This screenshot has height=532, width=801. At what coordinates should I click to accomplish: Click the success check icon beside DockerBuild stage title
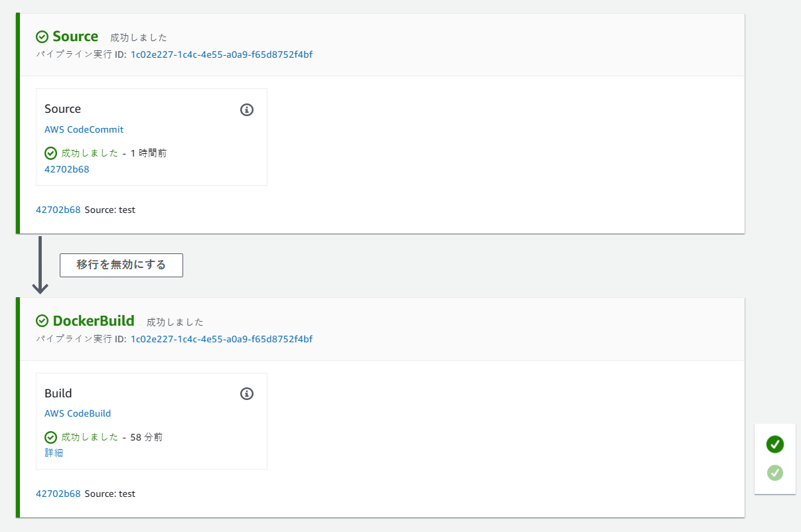point(42,321)
